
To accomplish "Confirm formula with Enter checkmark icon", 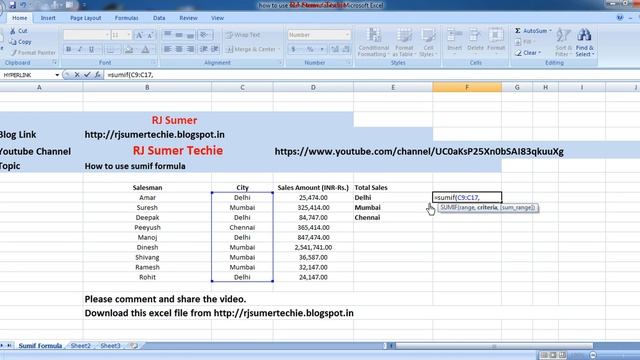I will pyautogui.click(x=87, y=75).
